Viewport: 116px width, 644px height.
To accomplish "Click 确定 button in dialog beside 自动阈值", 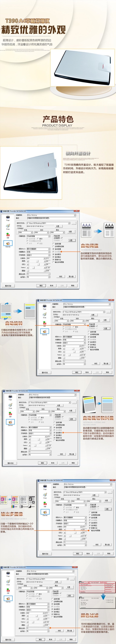I will pos(41,285).
